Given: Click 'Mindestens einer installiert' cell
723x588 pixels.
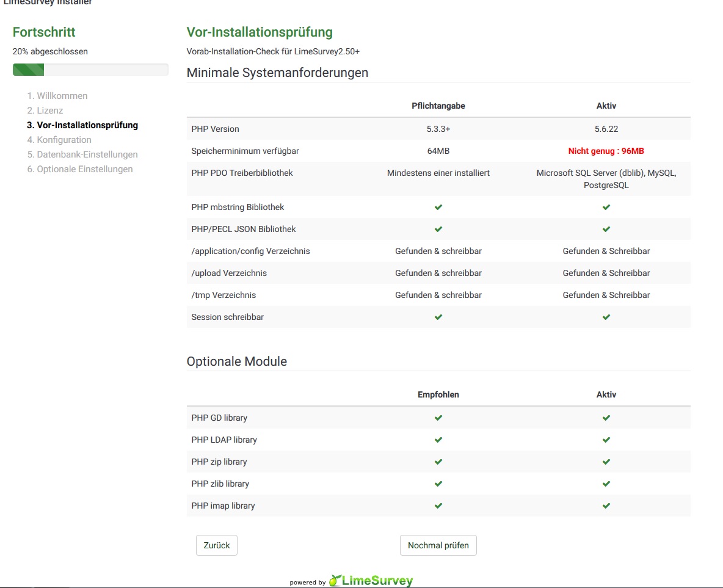Looking at the screenshot, I should click(x=438, y=173).
